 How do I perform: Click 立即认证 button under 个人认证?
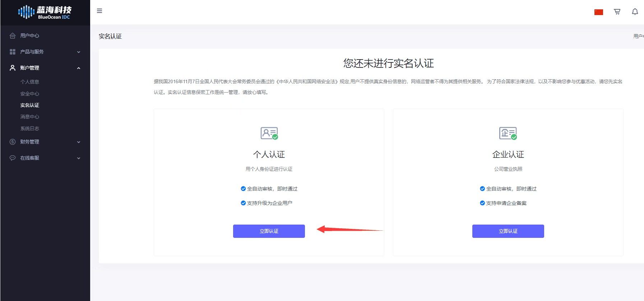coord(269,231)
